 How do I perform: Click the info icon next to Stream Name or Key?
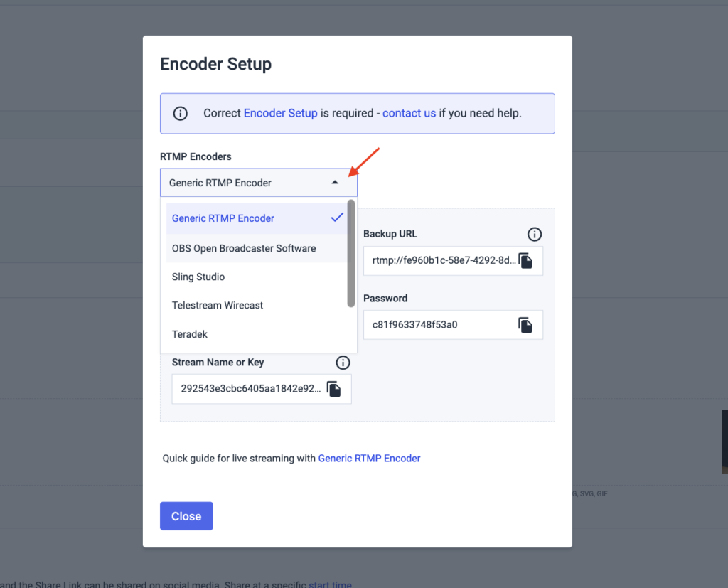[343, 363]
